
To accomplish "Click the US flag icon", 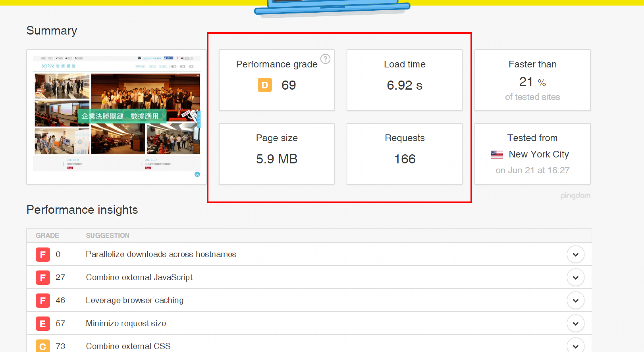I will pyautogui.click(x=496, y=154).
